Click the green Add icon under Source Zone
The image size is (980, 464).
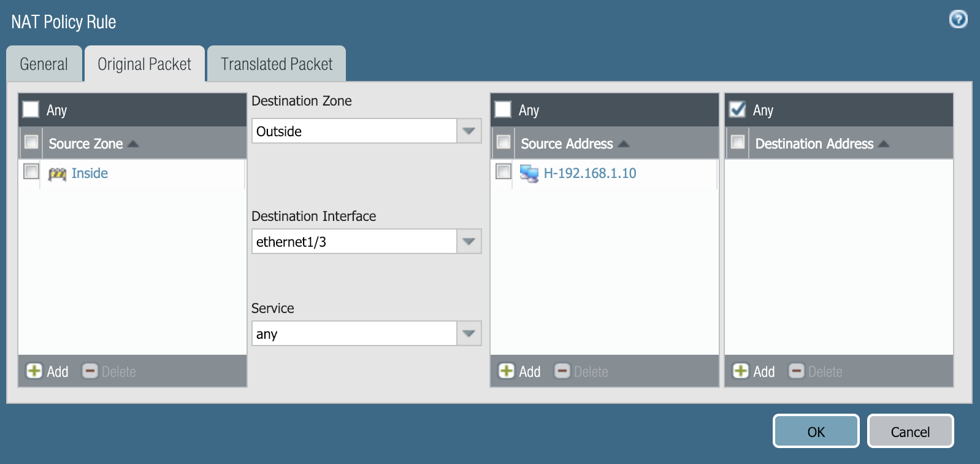click(34, 371)
